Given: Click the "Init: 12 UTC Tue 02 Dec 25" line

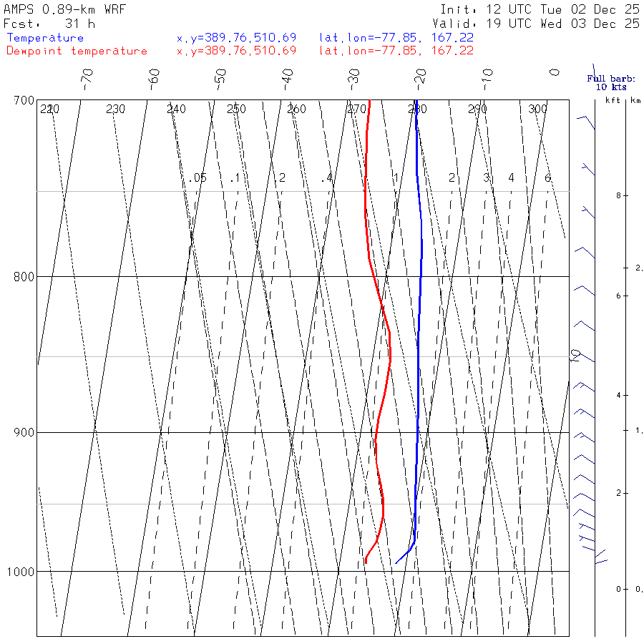Looking at the screenshot, I should [540, 9].
